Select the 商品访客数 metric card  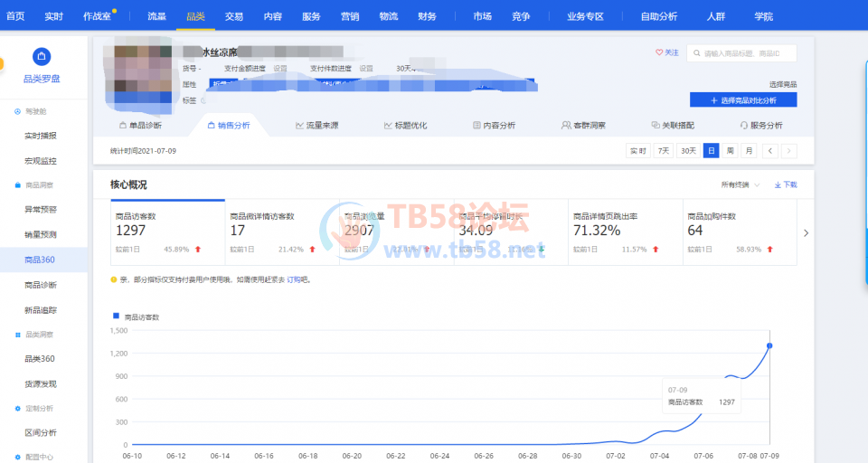point(168,232)
